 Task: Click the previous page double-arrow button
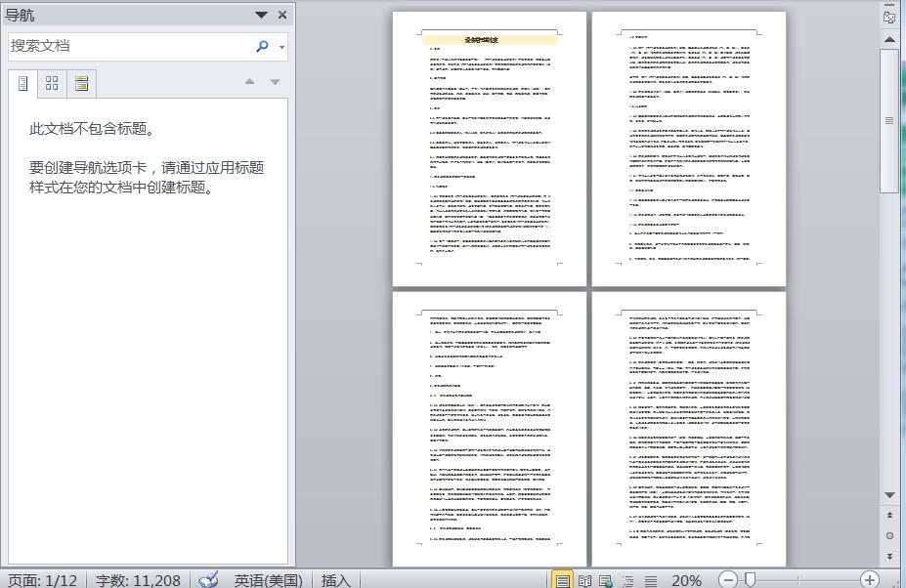tap(889, 515)
